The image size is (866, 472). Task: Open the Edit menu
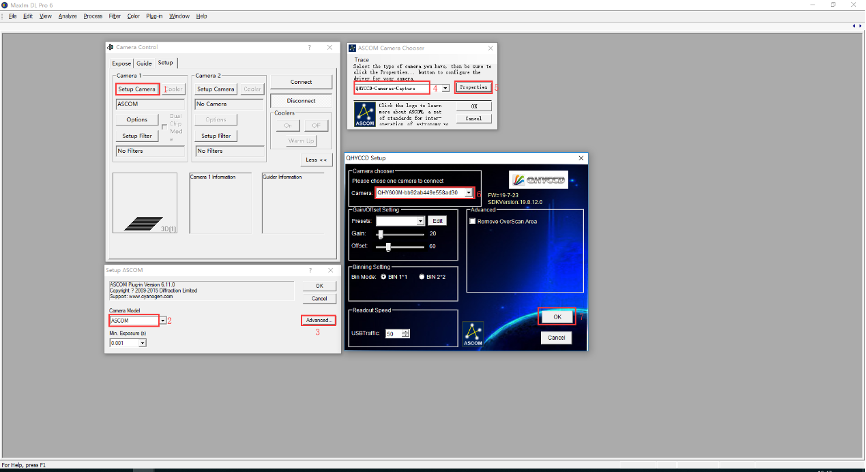tap(28, 17)
